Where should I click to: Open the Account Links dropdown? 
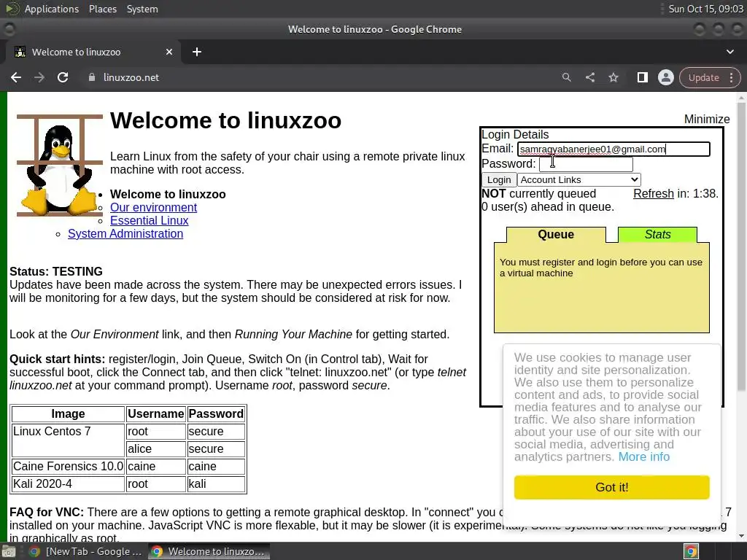578,179
